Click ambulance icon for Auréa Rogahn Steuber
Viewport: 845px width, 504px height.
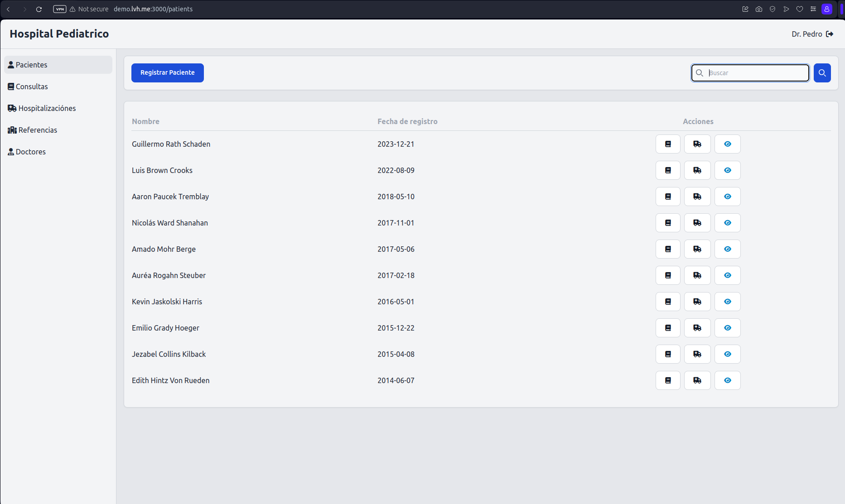(x=697, y=275)
